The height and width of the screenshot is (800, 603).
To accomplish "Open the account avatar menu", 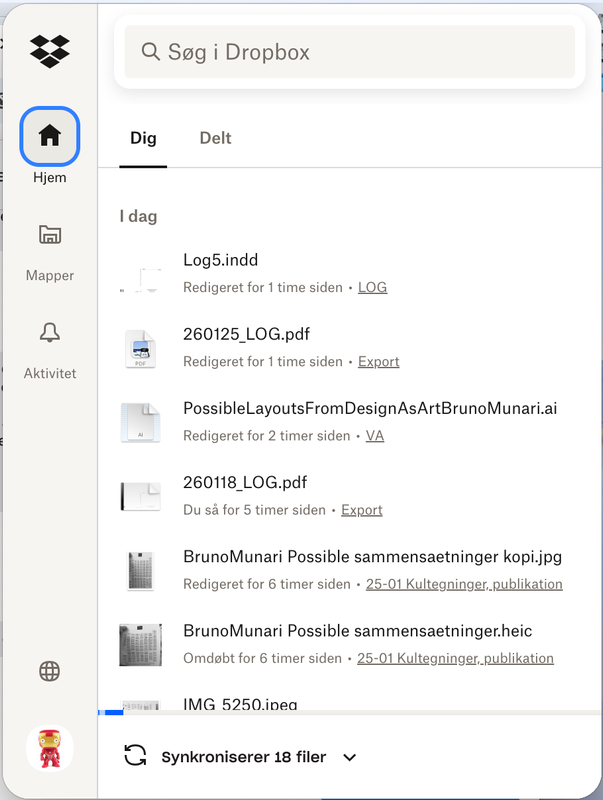I will (x=49, y=748).
